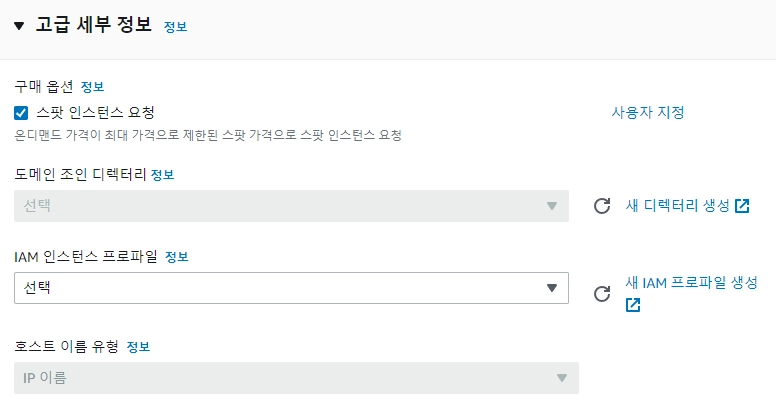Click the 도메인 조인 디렉터리 dropdown arrow
This screenshot has width=776, height=407.
[551, 206]
